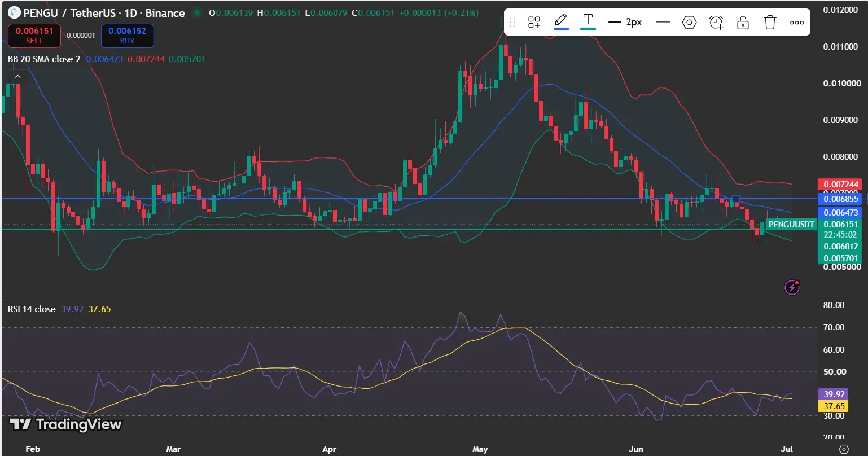Click the 22:45:02 countdown timer label
The width and height of the screenshot is (868, 456).
pyautogui.click(x=840, y=235)
